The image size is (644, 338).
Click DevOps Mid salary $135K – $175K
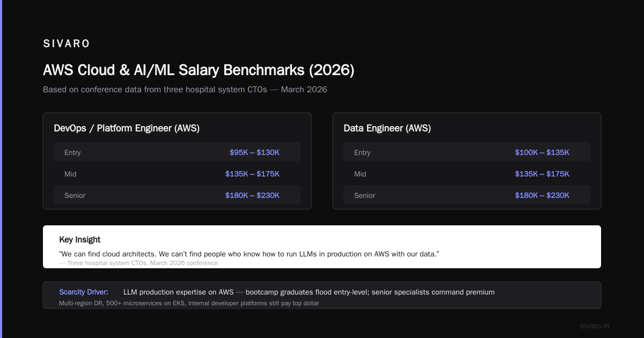pos(252,174)
